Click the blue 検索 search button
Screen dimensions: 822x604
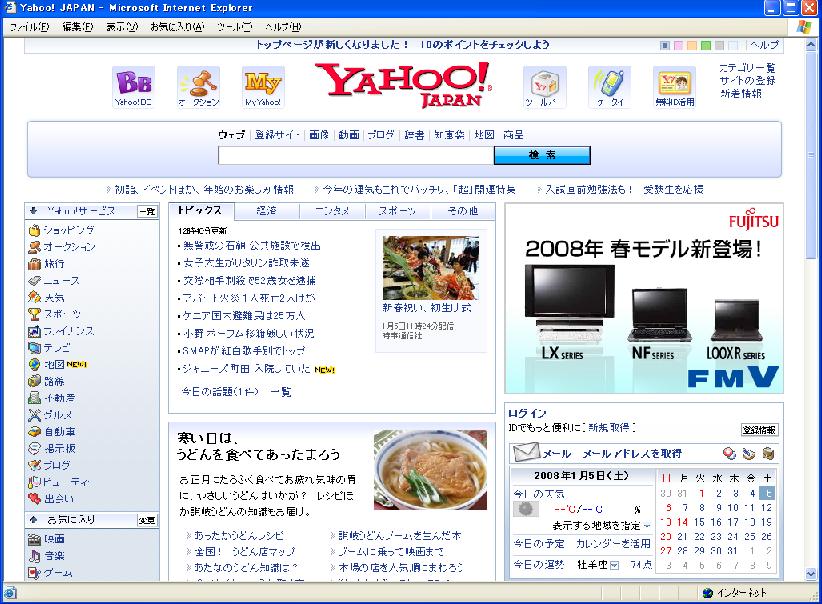click(x=542, y=155)
